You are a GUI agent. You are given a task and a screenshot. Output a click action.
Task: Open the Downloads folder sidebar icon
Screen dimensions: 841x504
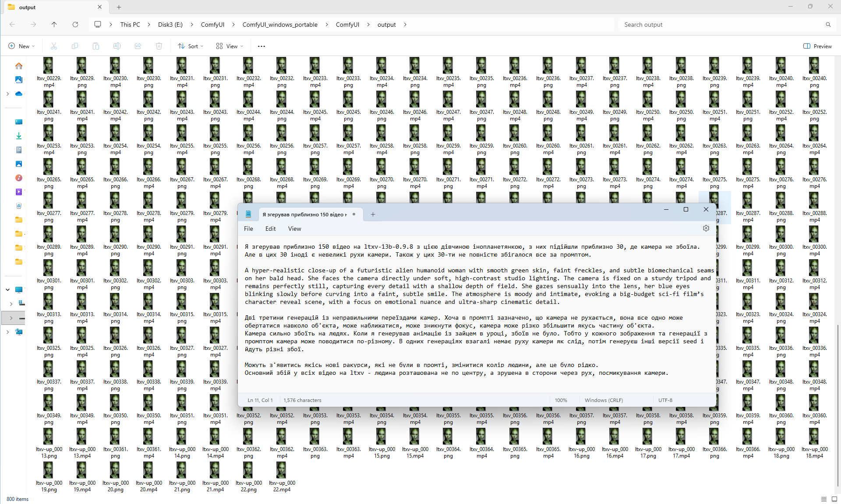click(x=19, y=136)
